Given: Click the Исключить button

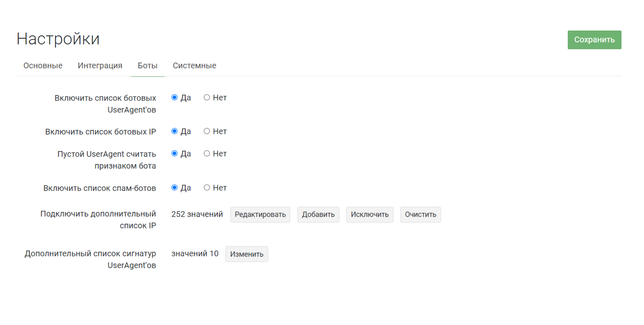Looking at the screenshot, I should pyautogui.click(x=370, y=214).
